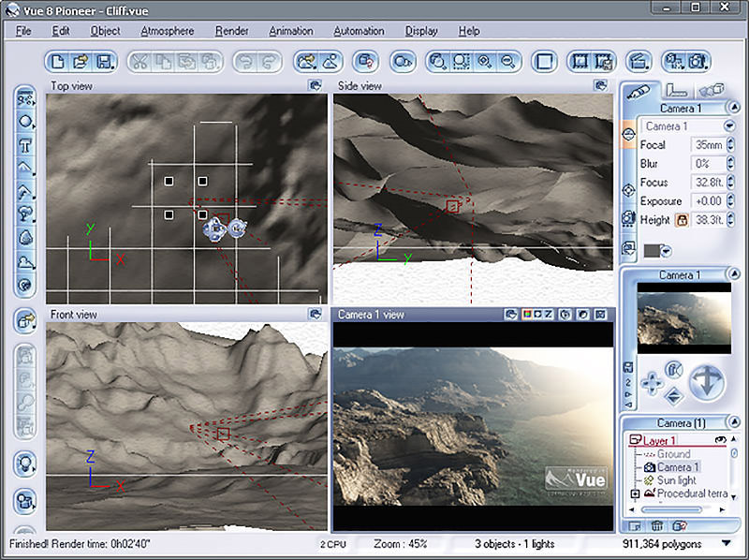The width and height of the screenshot is (749, 560).
Task: Click the gray color swatch in camera panel
Action: [652, 250]
